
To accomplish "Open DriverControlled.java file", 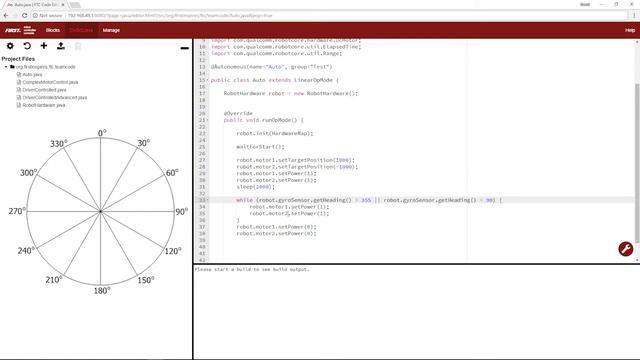I will [44, 90].
